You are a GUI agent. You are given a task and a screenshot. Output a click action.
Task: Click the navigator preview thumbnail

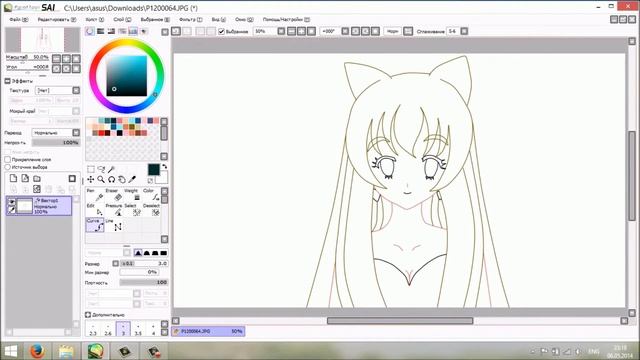[42, 40]
